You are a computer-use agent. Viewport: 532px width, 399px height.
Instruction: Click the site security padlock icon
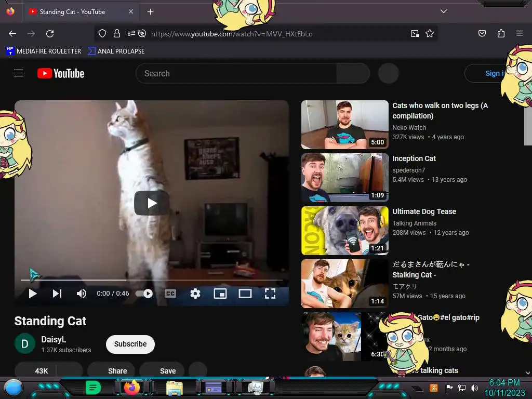click(x=117, y=33)
